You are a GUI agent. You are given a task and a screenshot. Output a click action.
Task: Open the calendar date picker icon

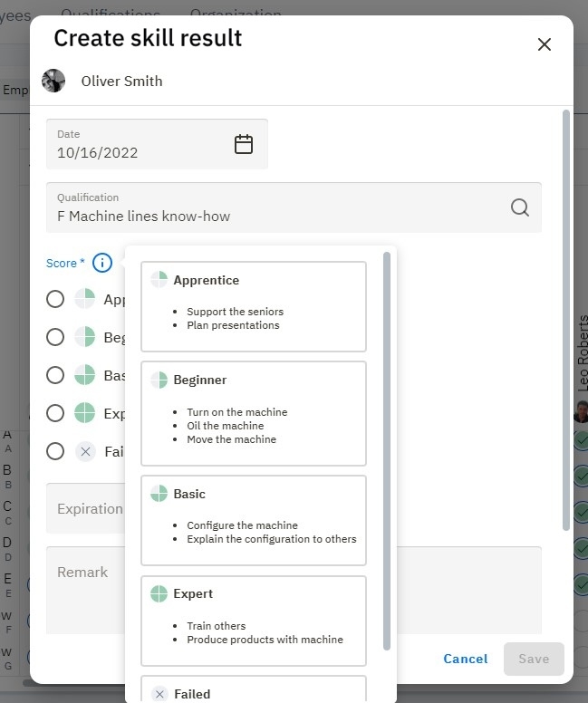tap(243, 144)
